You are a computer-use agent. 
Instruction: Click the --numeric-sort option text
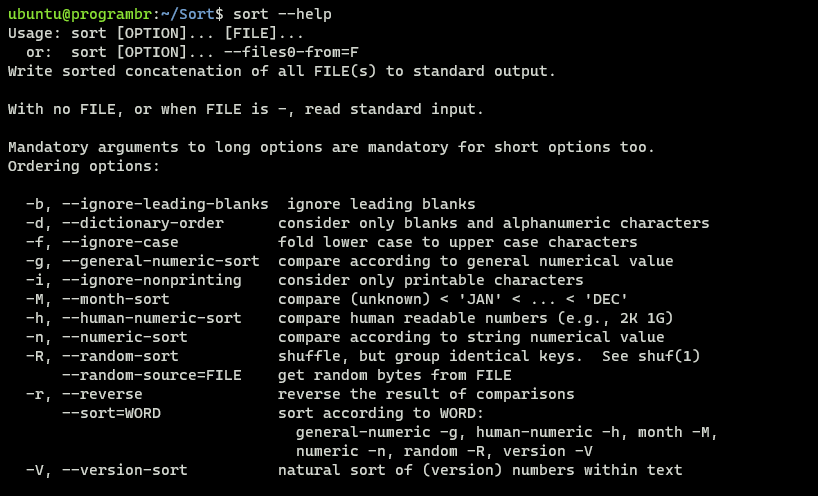point(125,337)
